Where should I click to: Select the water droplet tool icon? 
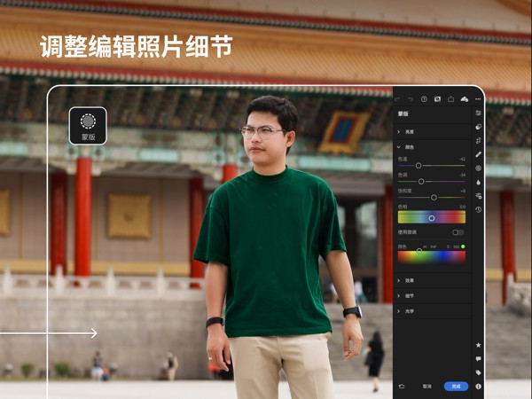pyautogui.click(x=479, y=182)
